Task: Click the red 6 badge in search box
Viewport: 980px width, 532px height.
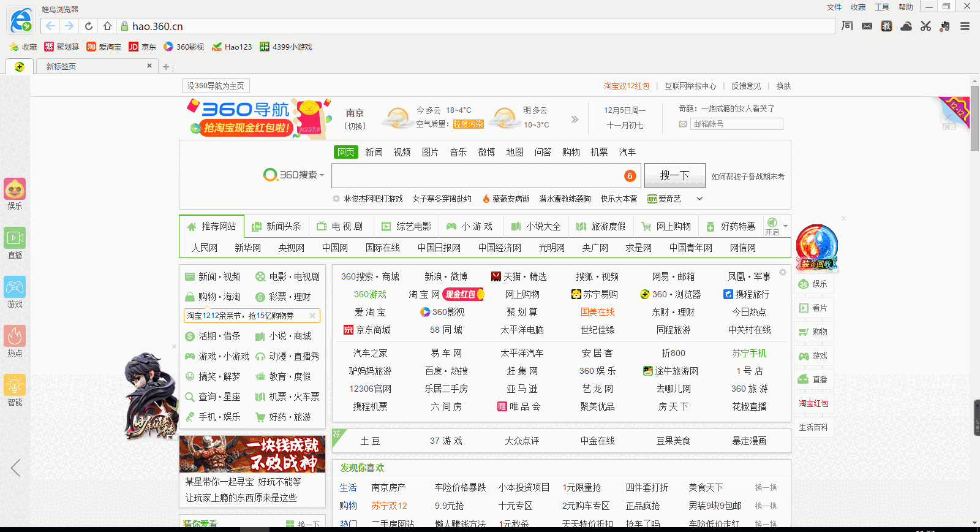Action: 630,176
